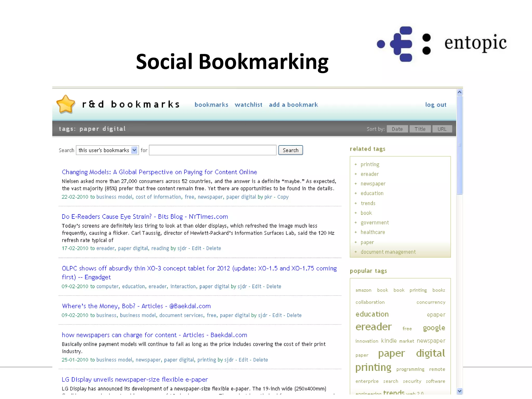Open 'how newspapers can charge for content' link

coord(154,335)
